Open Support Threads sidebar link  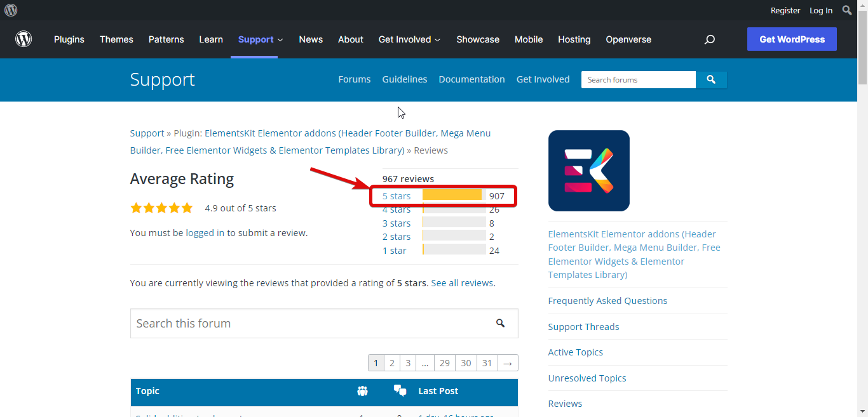pyautogui.click(x=583, y=327)
